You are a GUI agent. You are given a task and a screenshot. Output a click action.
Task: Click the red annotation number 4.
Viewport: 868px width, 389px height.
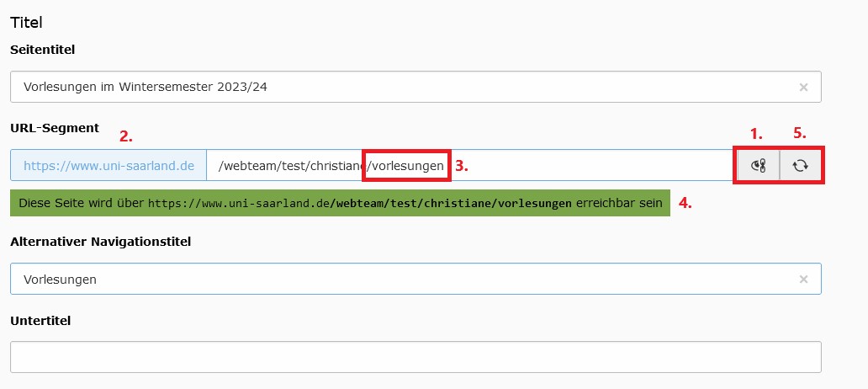click(685, 204)
